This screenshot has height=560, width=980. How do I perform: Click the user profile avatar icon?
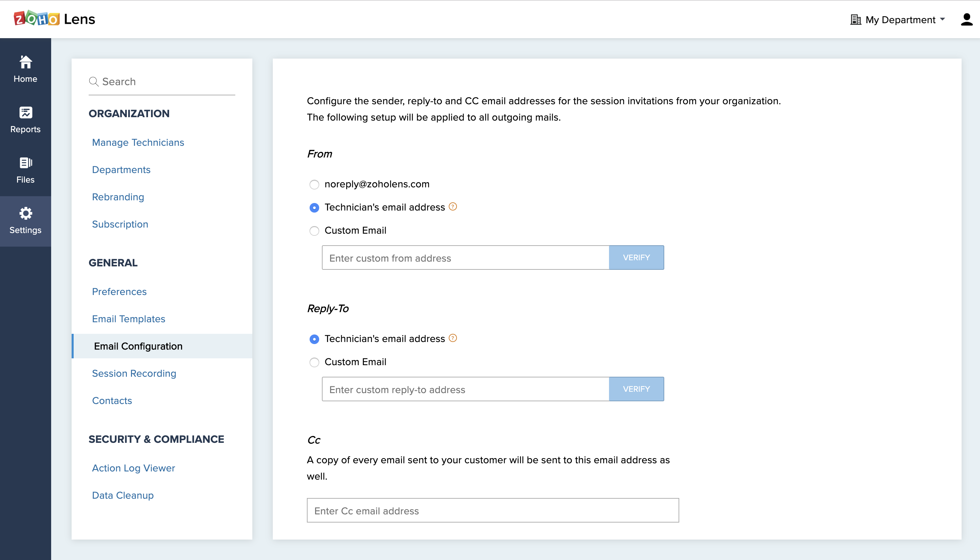click(x=966, y=19)
